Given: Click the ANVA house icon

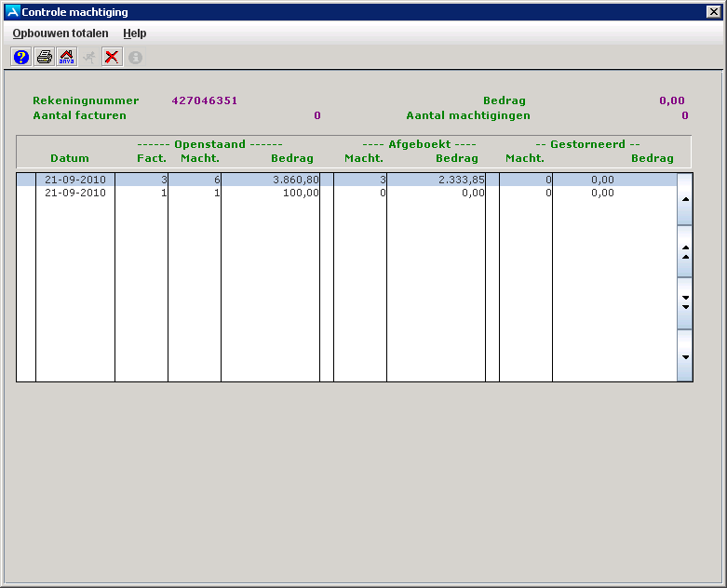Looking at the screenshot, I should point(67,57).
